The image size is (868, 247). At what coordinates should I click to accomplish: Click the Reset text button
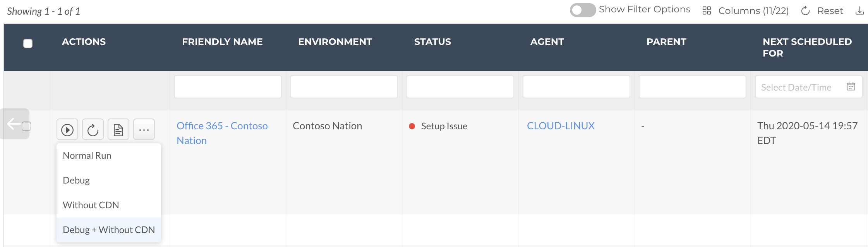pos(830,11)
